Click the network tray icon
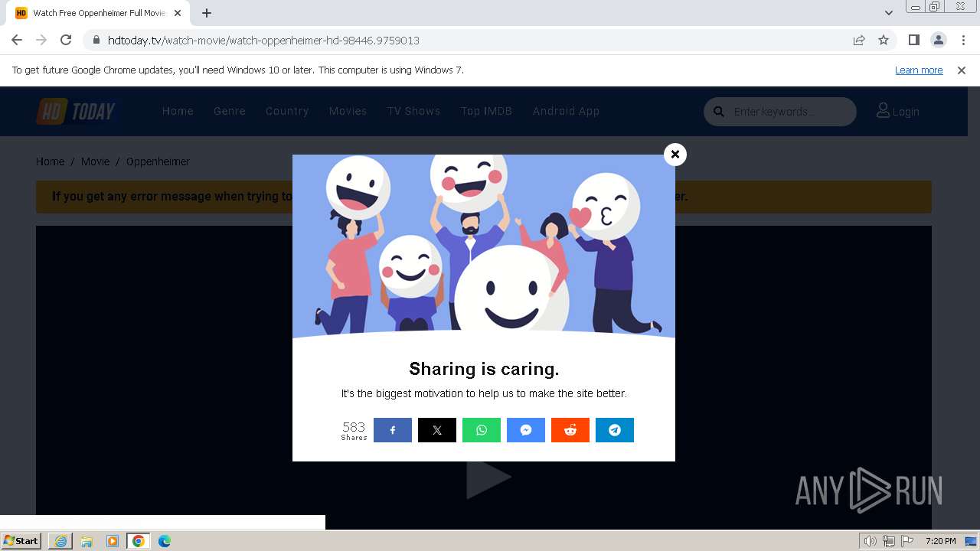The width and height of the screenshot is (980, 551). click(x=889, y=541)
